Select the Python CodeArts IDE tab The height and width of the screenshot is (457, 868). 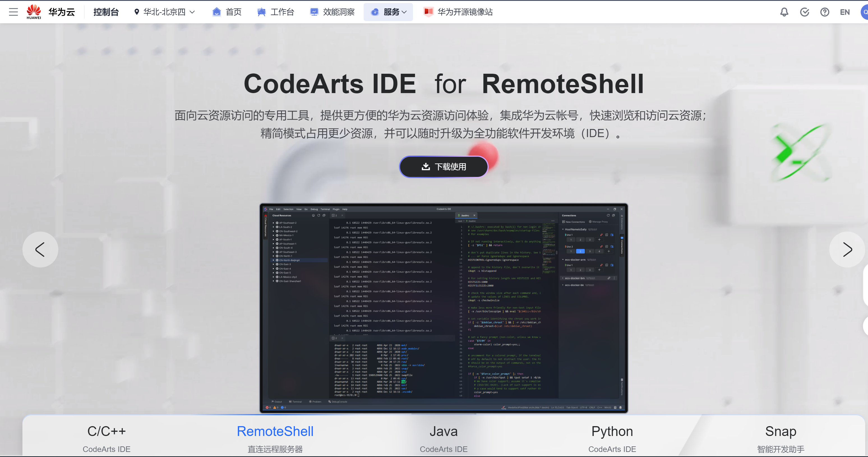(612, 438)
